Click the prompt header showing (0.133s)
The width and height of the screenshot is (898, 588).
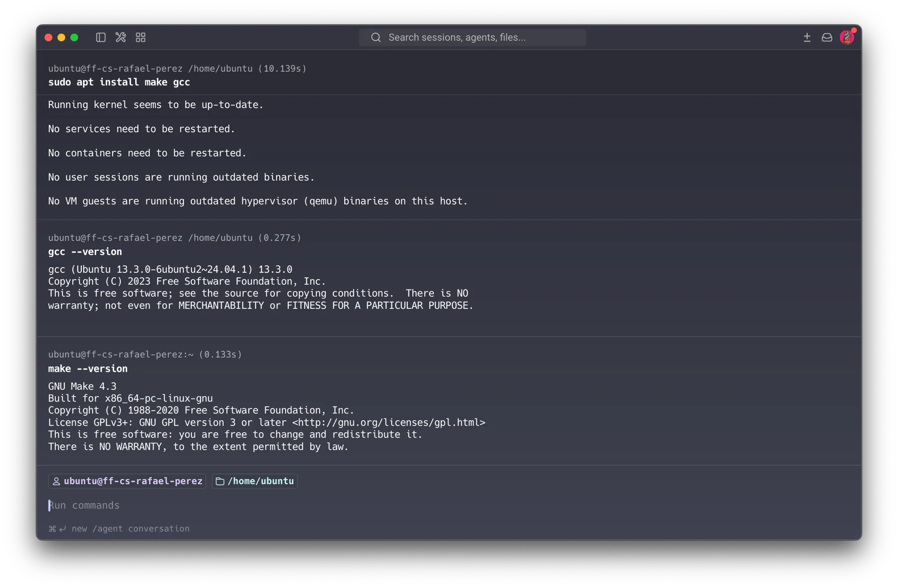click(x=145, y=355)
